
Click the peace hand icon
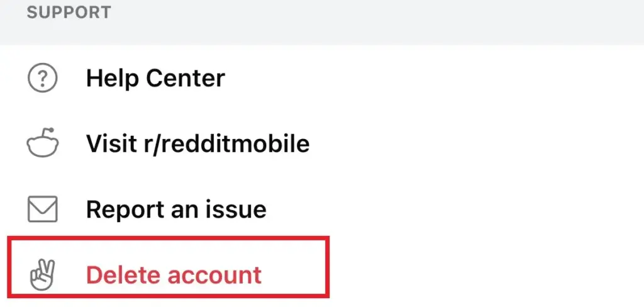[42, 275]
